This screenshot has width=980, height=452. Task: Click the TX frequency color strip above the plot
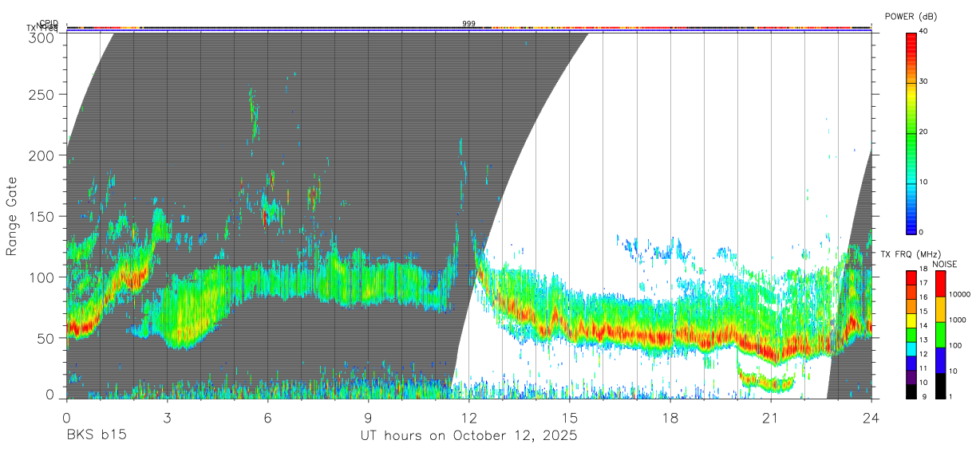tap(468, 29)
